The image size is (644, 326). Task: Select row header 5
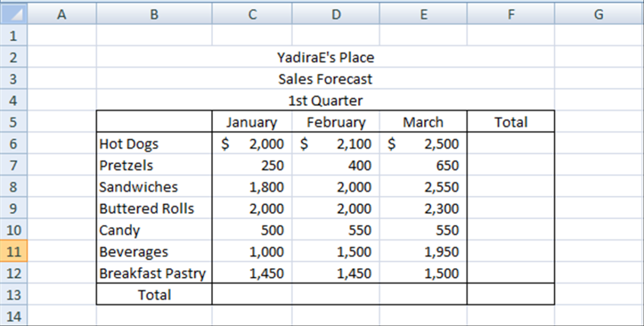click(x=14, y=122)
